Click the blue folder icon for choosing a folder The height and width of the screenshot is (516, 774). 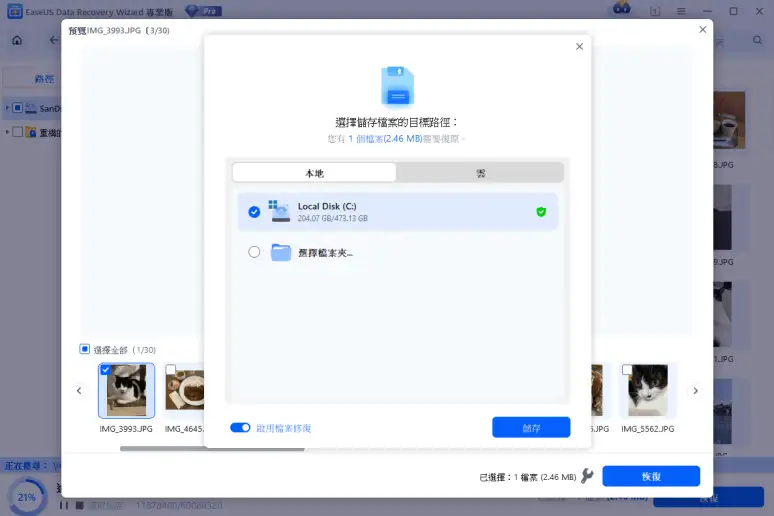coord(281,253)
